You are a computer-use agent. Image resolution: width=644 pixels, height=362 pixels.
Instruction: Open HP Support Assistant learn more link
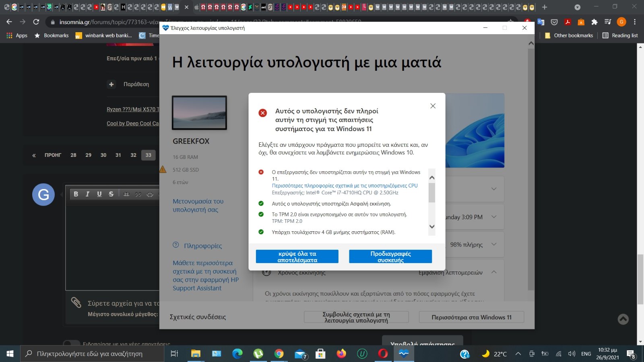tap(205, 276)
